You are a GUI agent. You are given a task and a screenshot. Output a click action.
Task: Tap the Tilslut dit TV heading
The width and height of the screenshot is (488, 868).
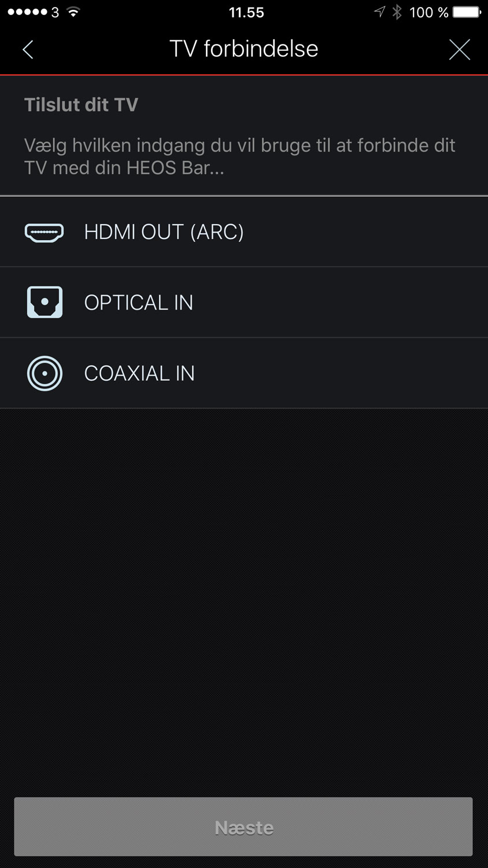(x=81, y=105)
